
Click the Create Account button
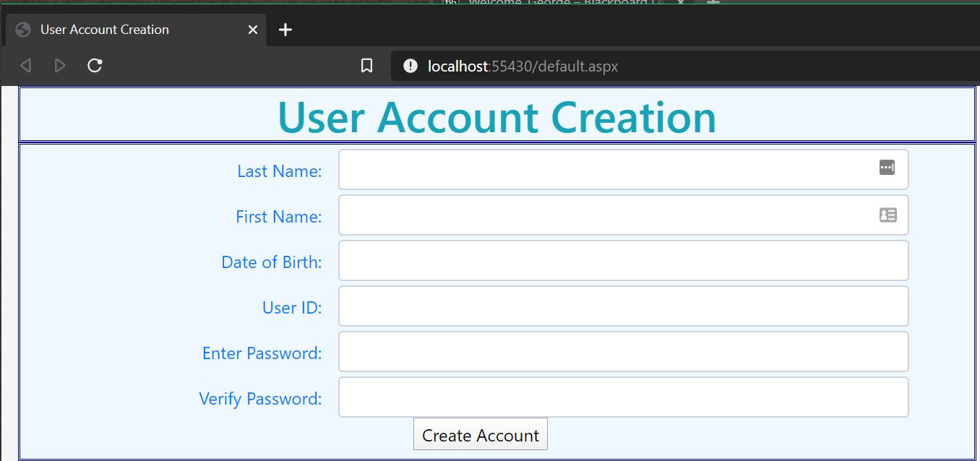click(x=480, y=434)
